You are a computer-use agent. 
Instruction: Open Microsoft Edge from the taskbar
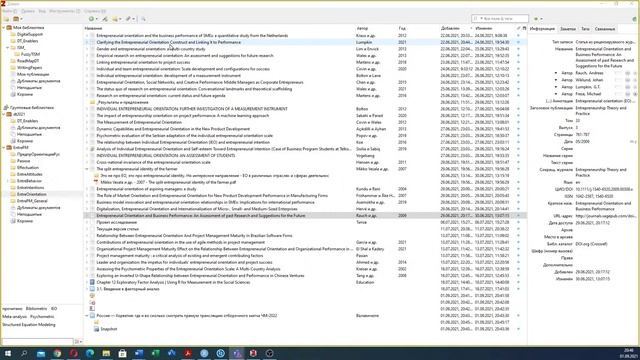click(90, 353)
